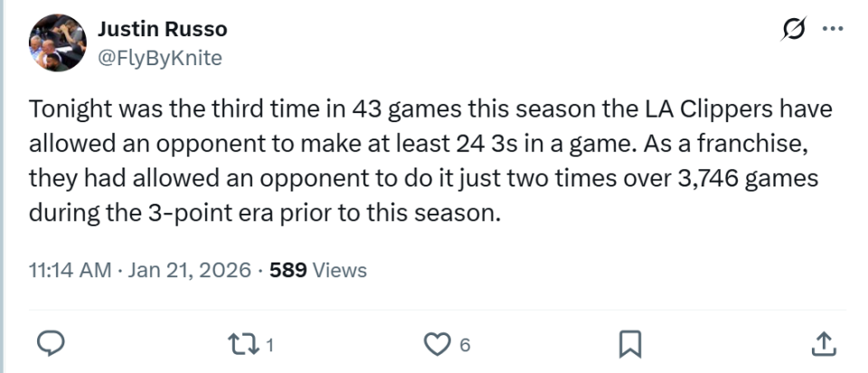Click the word Views beside 589
Image resolution: width=868 pixels, height=373 pixels.
click(339, 270)
